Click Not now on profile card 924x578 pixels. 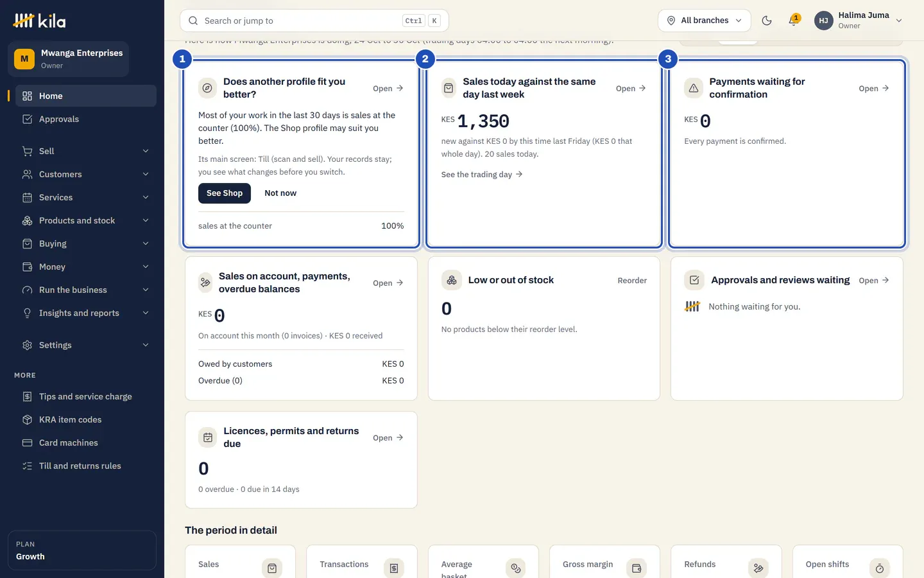click(x=280, y=193)
